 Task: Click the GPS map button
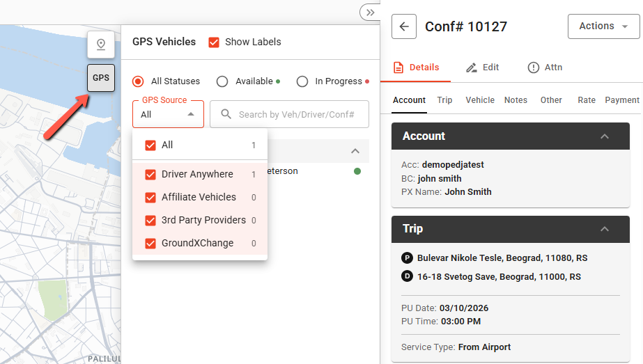pyautogui.click(x=101, y=78)
